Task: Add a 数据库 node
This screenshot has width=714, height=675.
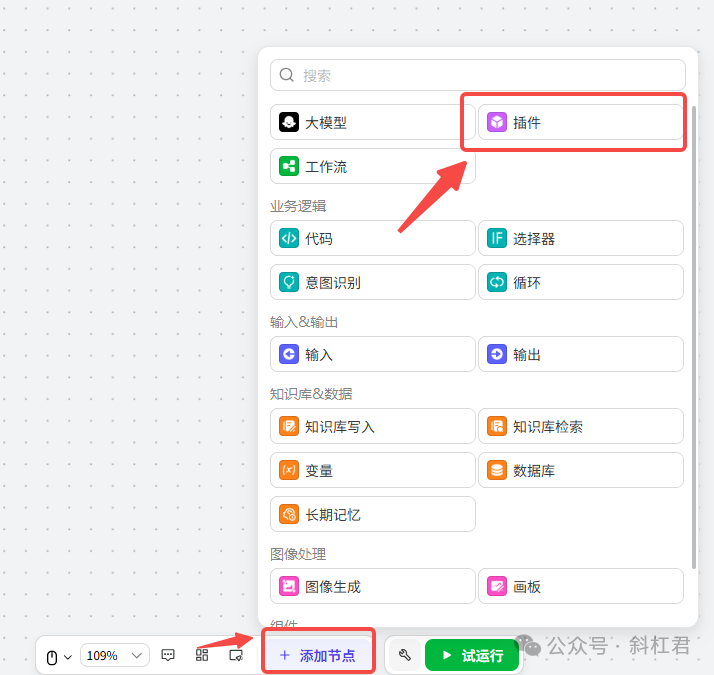Action: point(581,470)
